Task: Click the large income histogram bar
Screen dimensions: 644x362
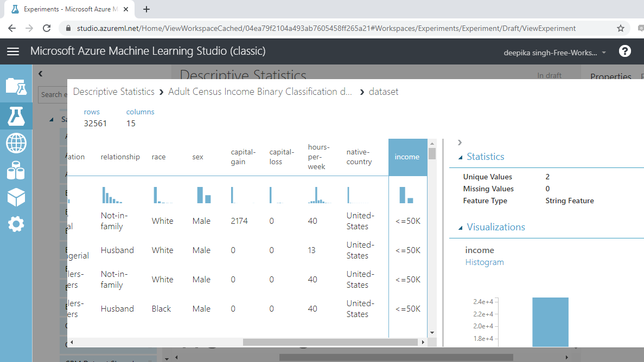Action: tap(550, 322)
